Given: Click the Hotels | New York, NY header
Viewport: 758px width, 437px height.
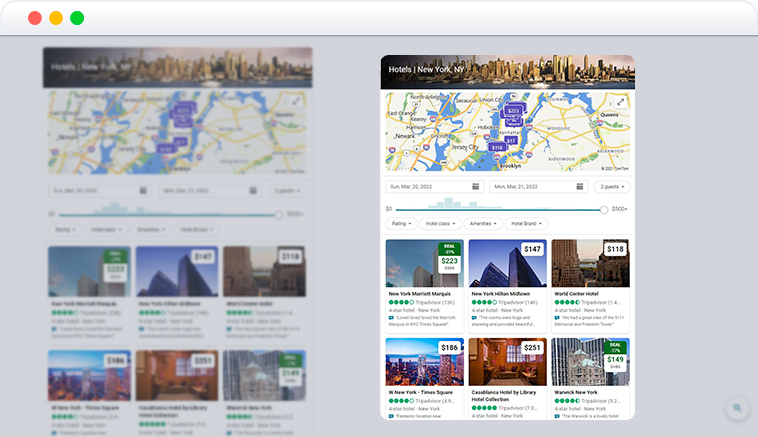Looking at the screenshot, I should pyautogui.click(x=426, y=70).
